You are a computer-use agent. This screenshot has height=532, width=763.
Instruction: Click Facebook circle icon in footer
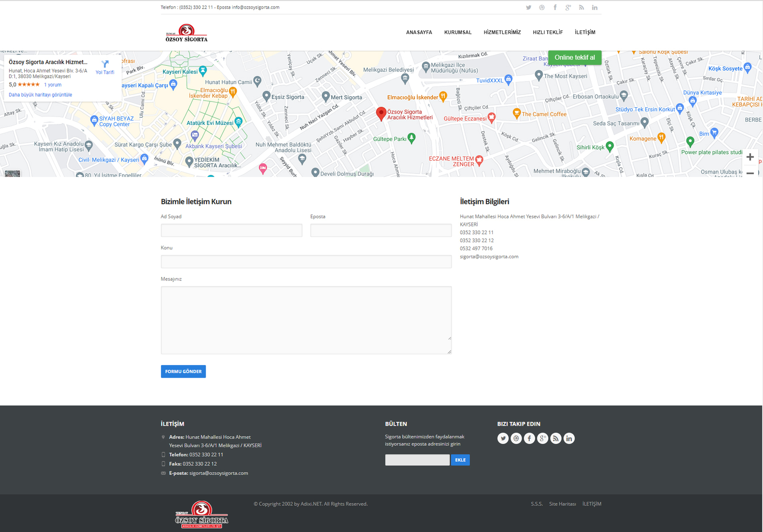529,438
